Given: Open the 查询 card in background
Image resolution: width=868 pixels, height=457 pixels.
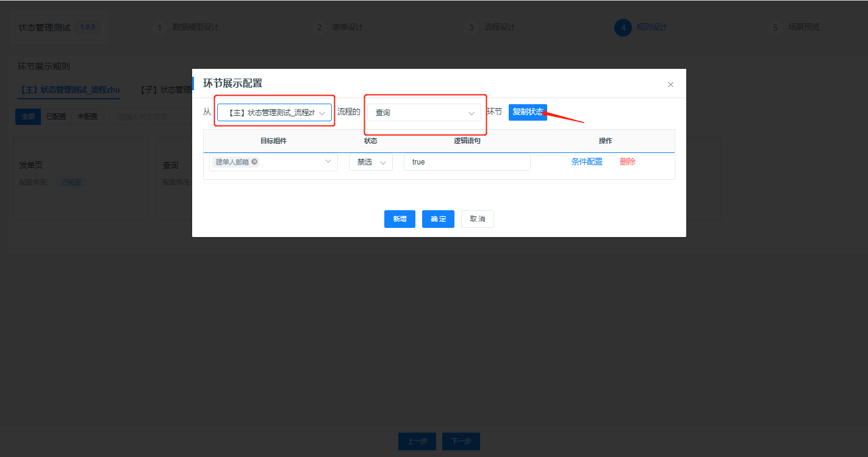Looking at the screenshot, I should 174,179.
